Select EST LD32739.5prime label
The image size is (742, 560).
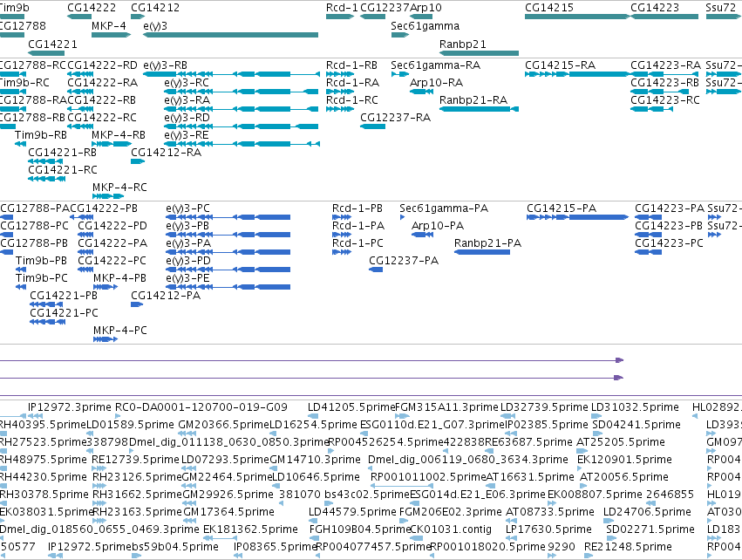[x=544, y=407]
